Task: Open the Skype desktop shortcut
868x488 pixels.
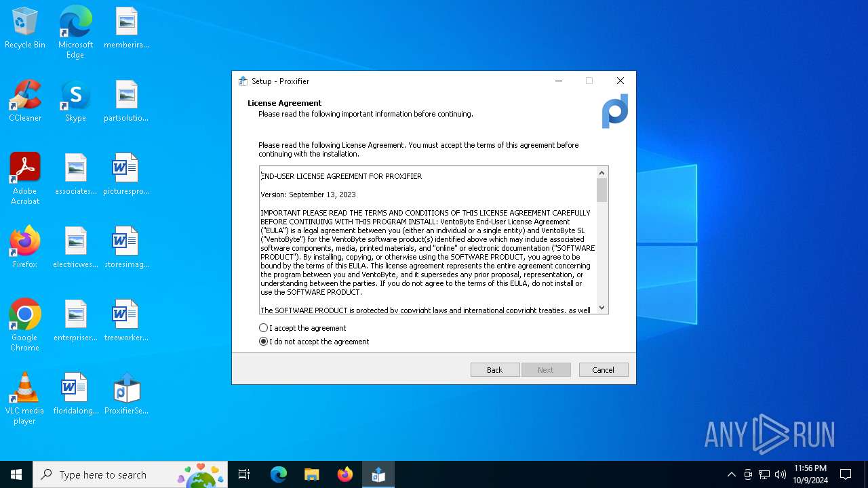Action: click(75, 102)
